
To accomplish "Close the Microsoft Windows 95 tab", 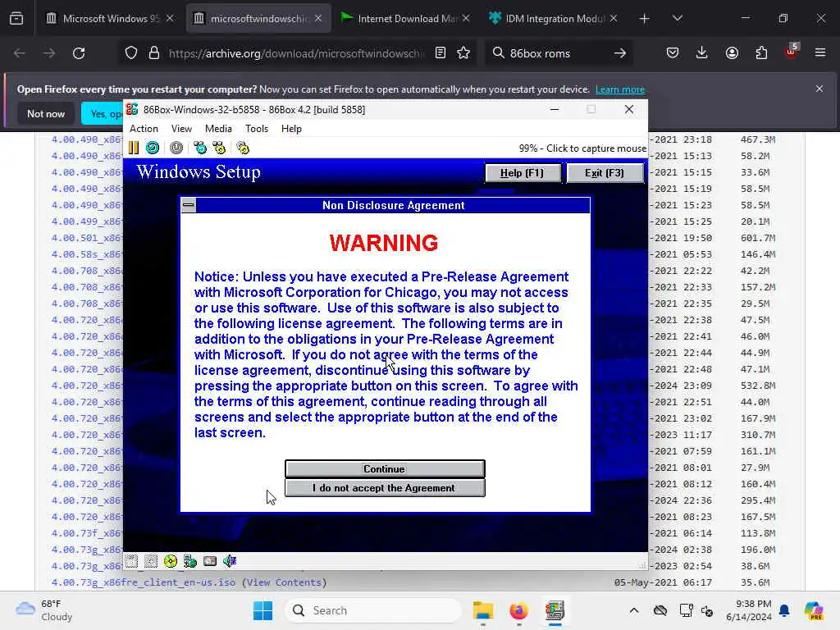I will tap(170, 18).
